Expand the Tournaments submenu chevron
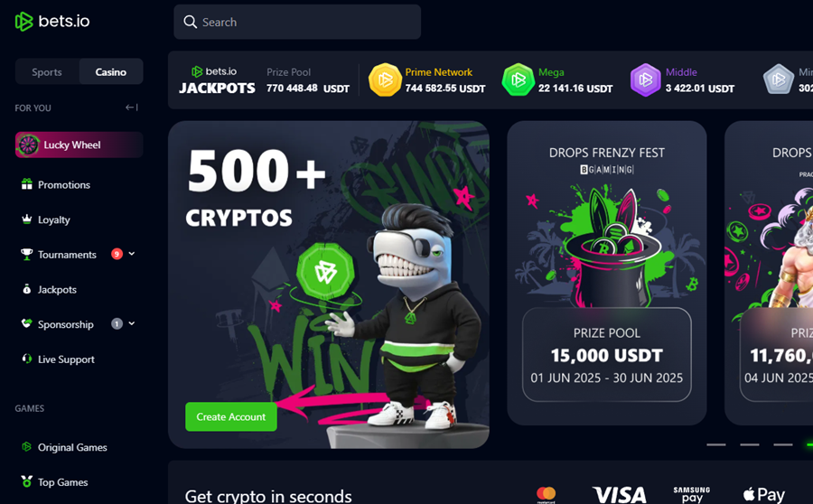This screenshot has height=504, width=813. coord(132,254)
